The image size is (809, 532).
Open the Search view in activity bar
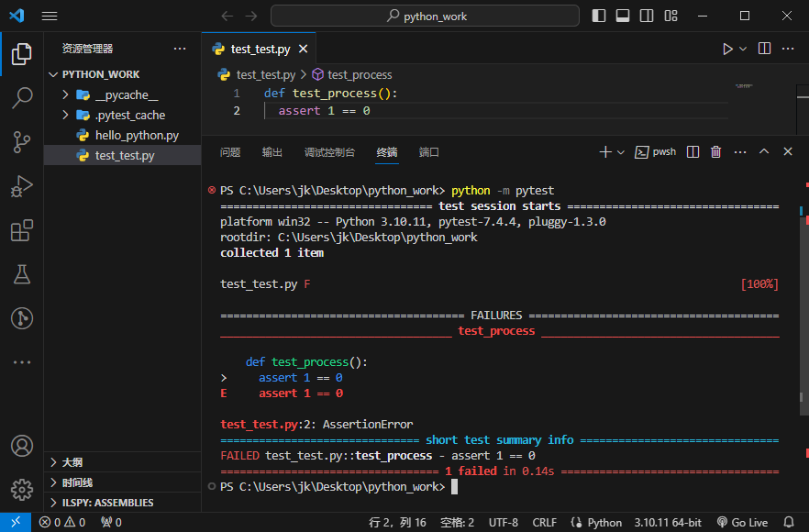[x=22, y=97]
